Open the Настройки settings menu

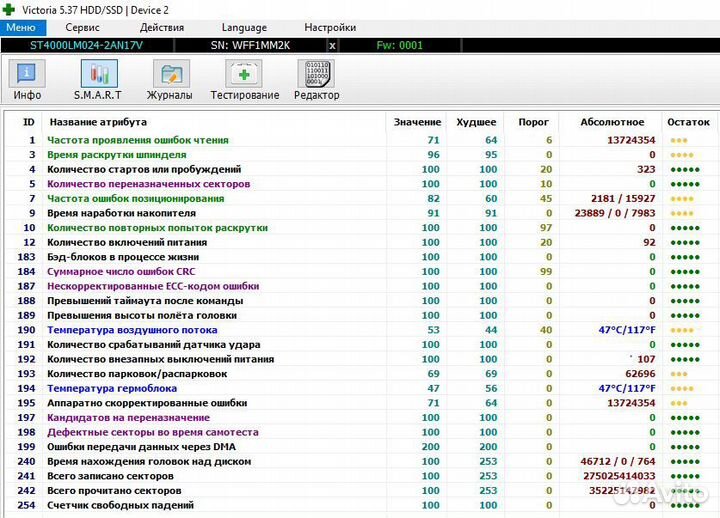click(x=329, y=27)
